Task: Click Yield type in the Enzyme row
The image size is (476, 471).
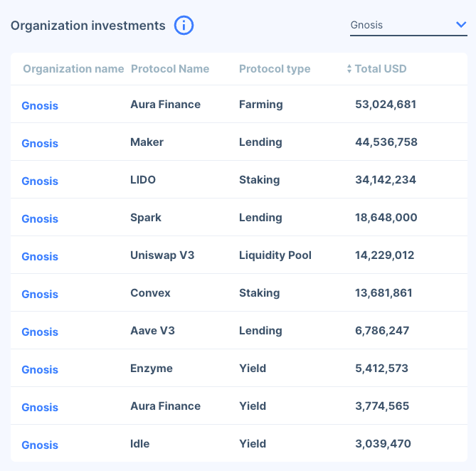Action: click(x=253, y=369)
